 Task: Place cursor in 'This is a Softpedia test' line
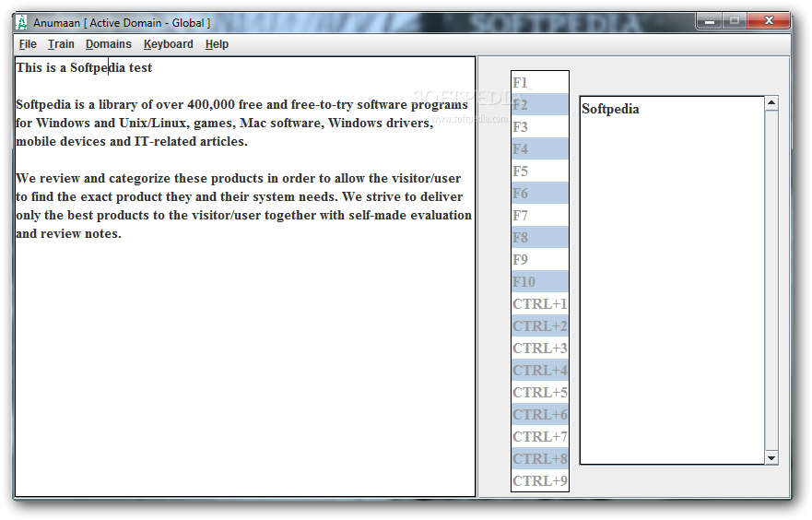(x=84, y=68)
